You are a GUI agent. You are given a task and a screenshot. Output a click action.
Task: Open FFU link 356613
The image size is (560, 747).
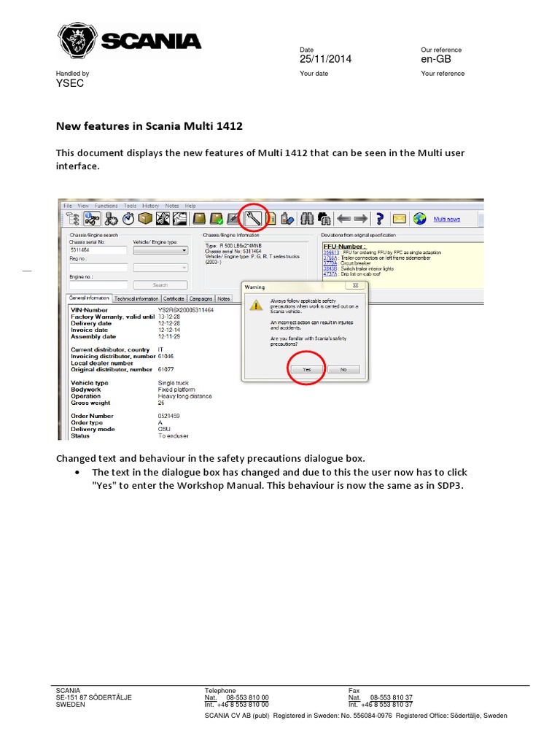click(x=331, y=252)
